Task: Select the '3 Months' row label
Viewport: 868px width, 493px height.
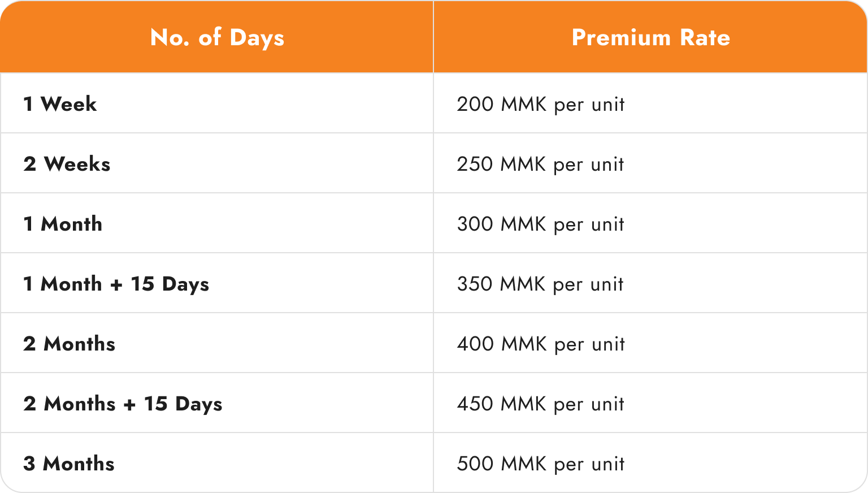Action: pyautogui.click(x=68, y=464)
